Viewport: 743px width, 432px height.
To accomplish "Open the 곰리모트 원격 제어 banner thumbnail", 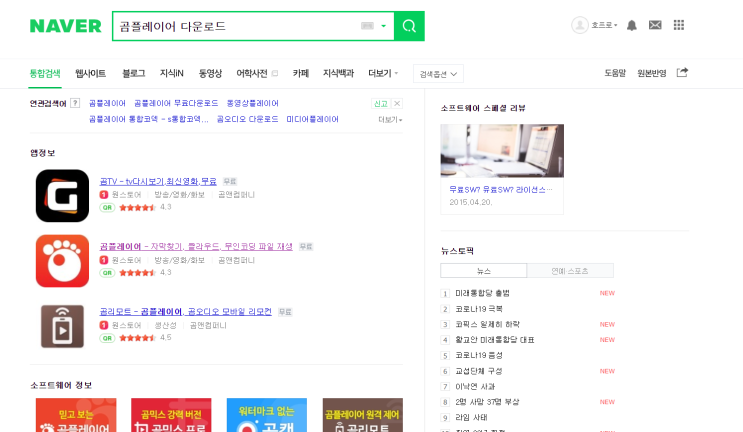I will tap(362, 415).
